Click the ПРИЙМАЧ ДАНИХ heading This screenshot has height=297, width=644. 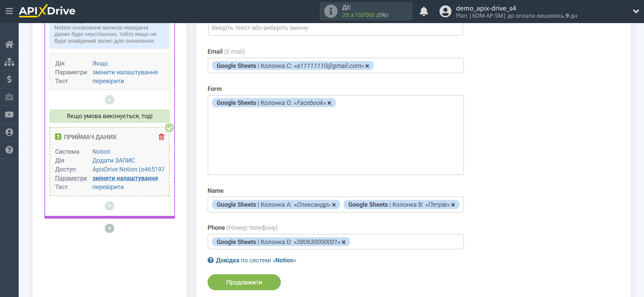pyautogui.click(x=90, y=137)
